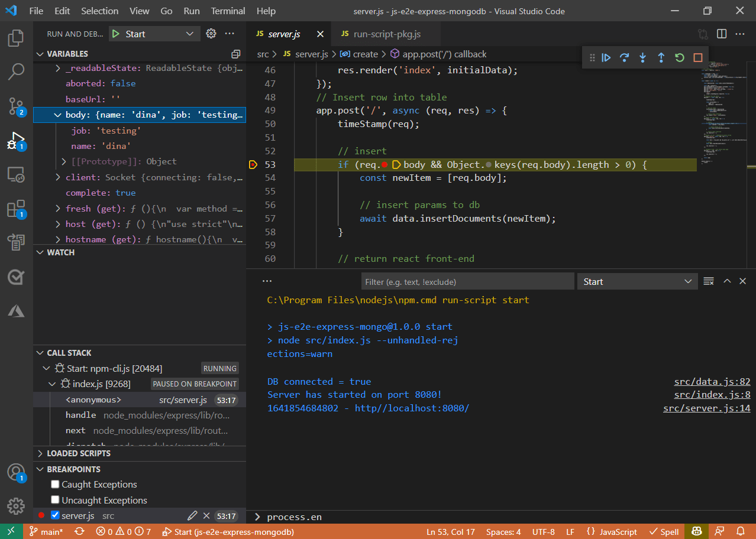Select the Step Into debug icon
756x539 pixels.
coord(642,57)
